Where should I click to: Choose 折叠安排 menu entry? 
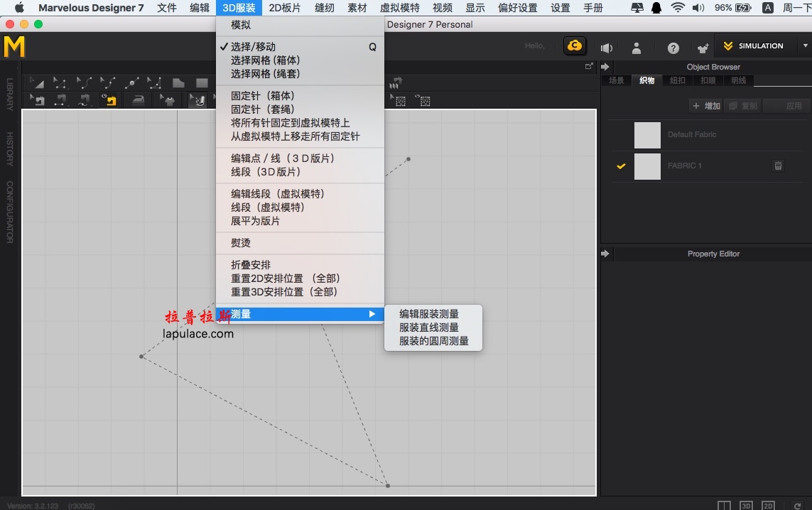click(301, 264)
